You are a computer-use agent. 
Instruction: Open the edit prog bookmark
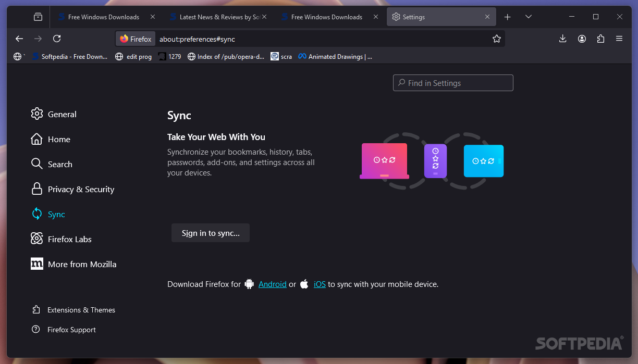[x=133, y=57]
